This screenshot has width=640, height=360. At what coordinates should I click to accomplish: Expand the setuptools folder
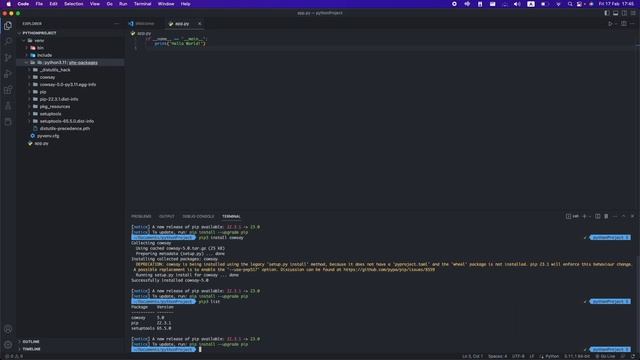(x=70, y=114)
